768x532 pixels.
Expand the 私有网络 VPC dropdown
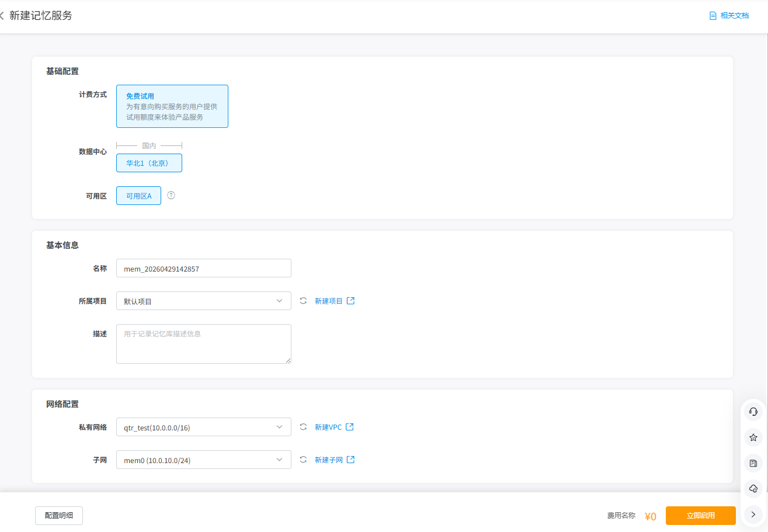pos(203,427)
